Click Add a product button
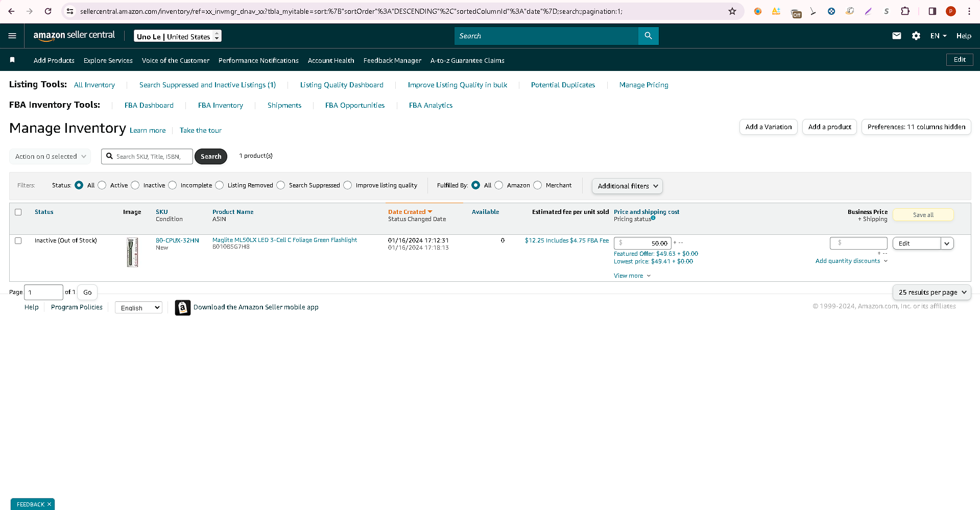Image resolution: width=980 pixels, height=510 pixels. 829,127
